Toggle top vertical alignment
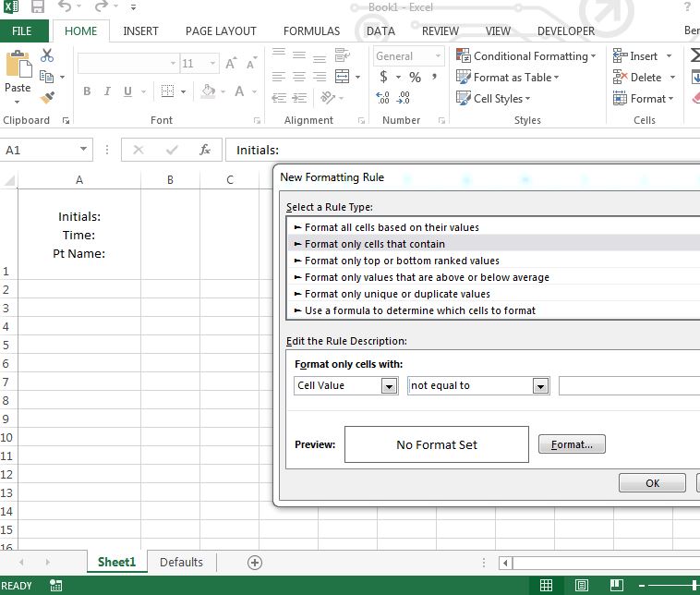This screenshot has width=700, height=595. coord(279,53)
